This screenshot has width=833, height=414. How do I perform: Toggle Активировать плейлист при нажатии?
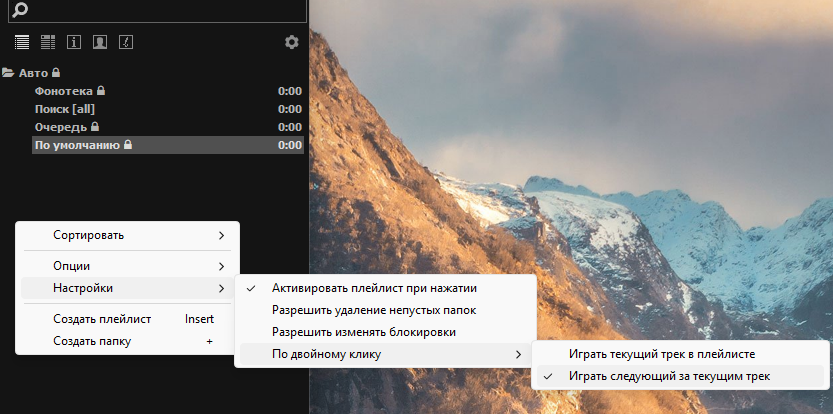(386, 288)
